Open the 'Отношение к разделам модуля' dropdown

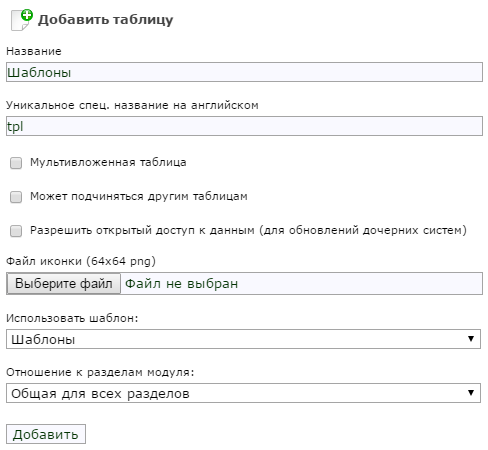click(243, 393)
